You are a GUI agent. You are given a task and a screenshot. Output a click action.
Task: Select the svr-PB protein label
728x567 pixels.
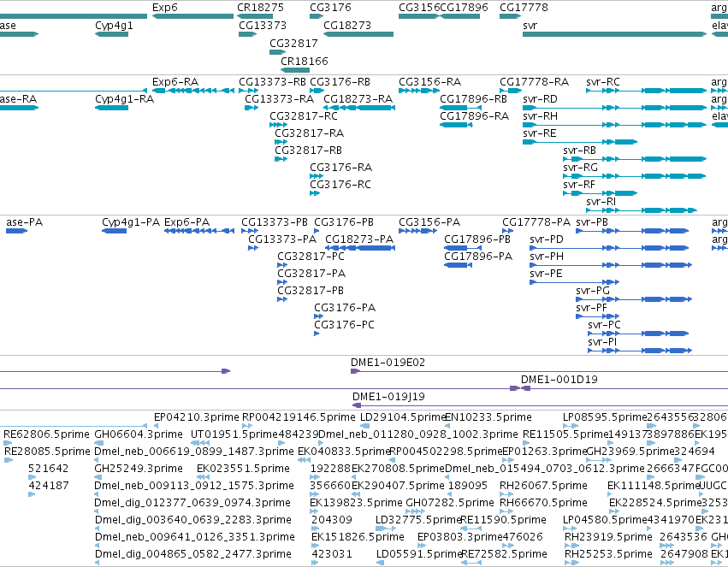pos(592,222)
